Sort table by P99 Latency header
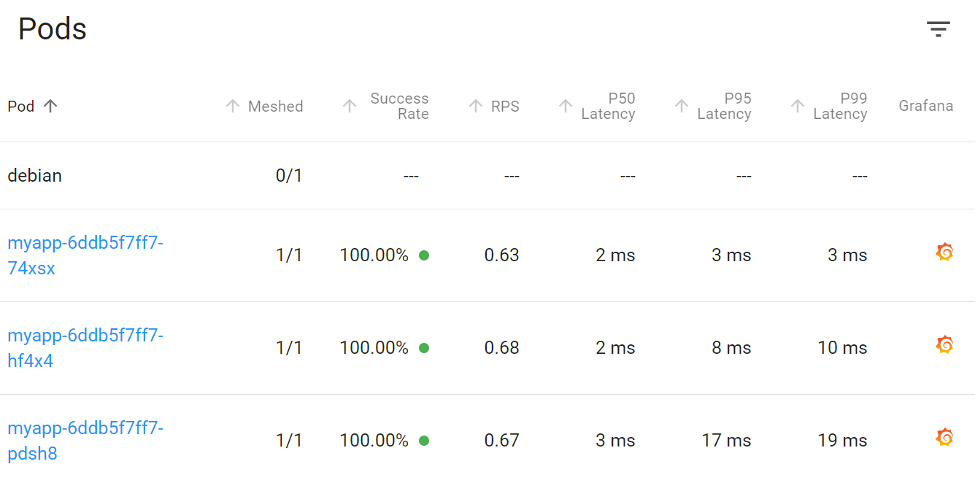Image resolution: width=977 pixels, height=483 pixels. tap(840, 107)
